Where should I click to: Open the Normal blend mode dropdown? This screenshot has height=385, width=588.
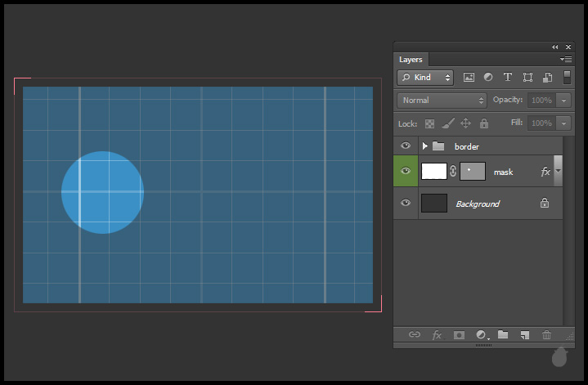pyautogui.click(x=442, y=101)
